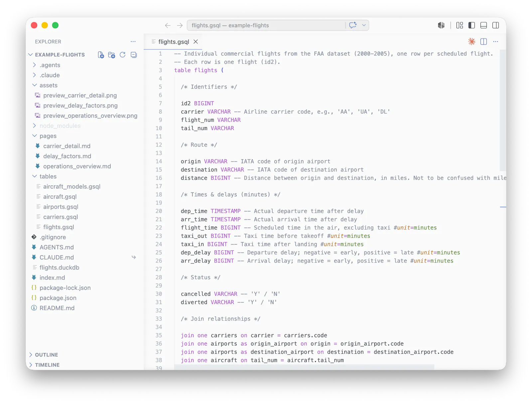Open aircraft.gsql file
Screen dimensions: 532x404
coord(60,197)
